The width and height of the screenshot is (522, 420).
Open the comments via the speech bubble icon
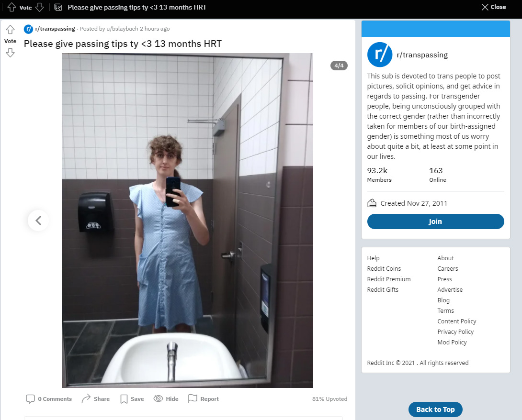30,399
